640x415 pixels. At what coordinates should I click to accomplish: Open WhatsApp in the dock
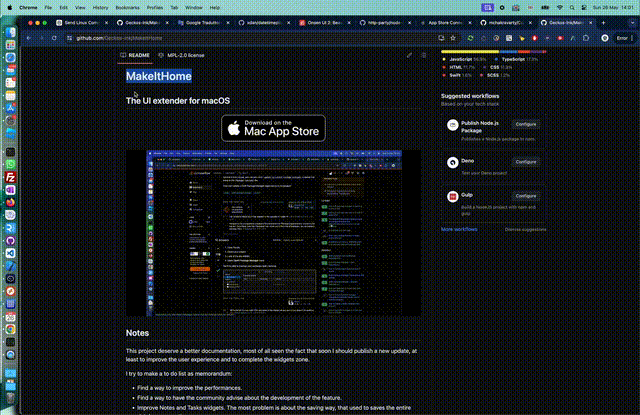[9, 163]
